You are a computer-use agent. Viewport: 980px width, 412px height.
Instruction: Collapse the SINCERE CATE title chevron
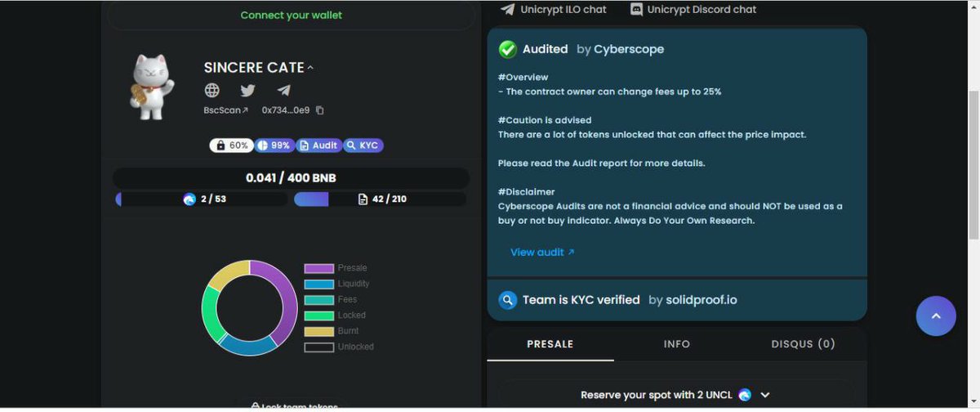click(310, 68)
